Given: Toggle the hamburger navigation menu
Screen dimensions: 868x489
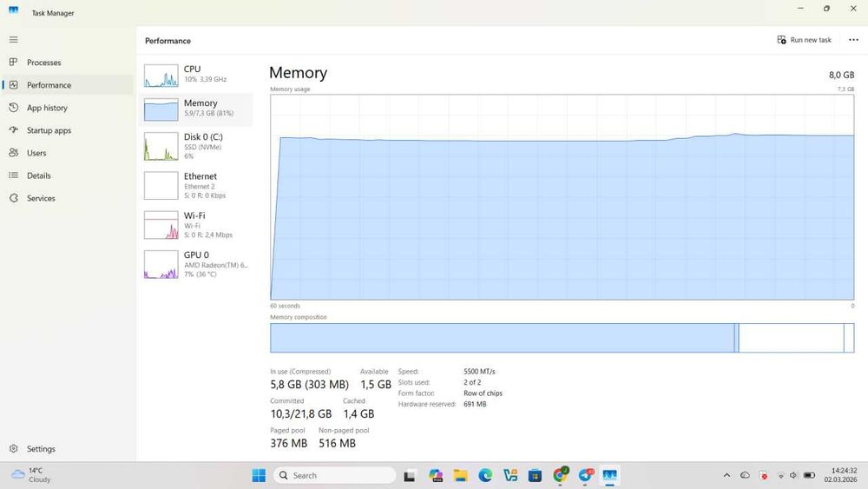Looking at the screenshot, I should (x=13, y=40).
